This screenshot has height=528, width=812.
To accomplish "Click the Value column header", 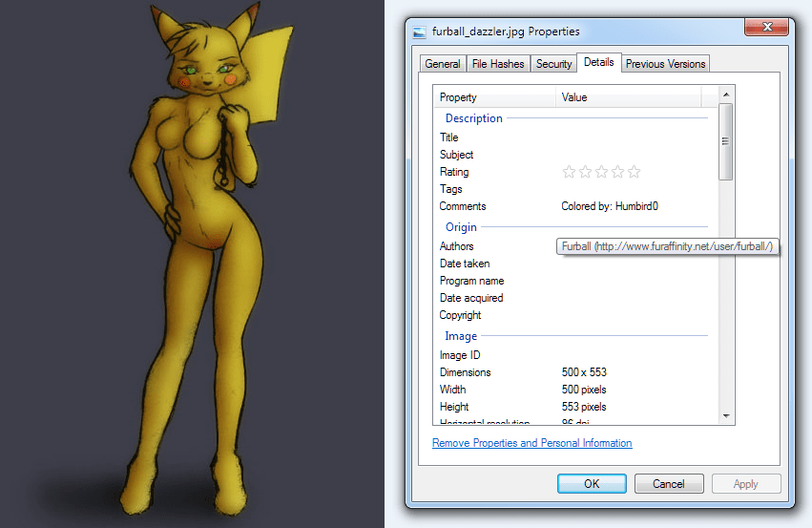I will pos(629,97).
